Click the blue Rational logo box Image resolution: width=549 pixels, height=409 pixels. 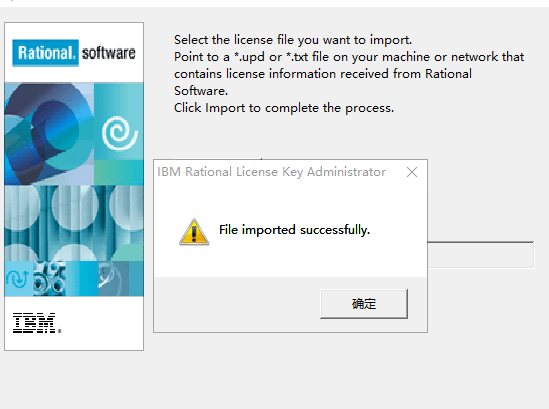point(46,53)
